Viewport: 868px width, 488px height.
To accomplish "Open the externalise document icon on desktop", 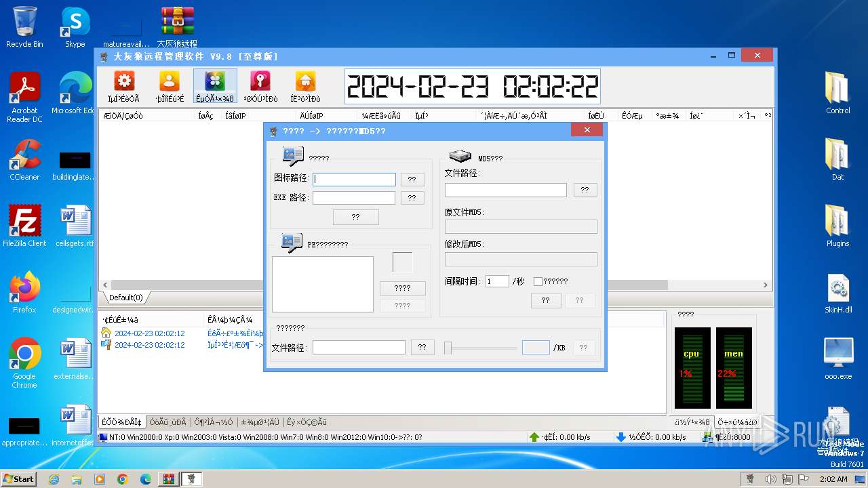I will coord(75,359).
